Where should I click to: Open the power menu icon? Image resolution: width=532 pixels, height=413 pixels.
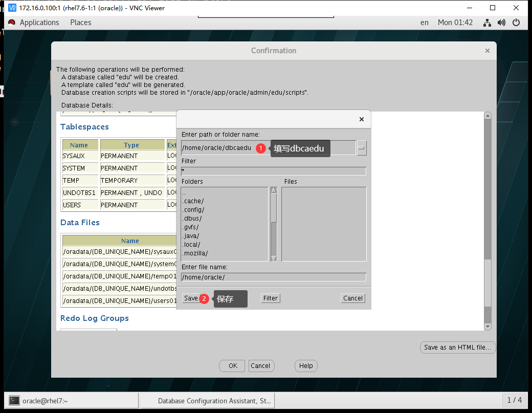click(x=516, y=23)
